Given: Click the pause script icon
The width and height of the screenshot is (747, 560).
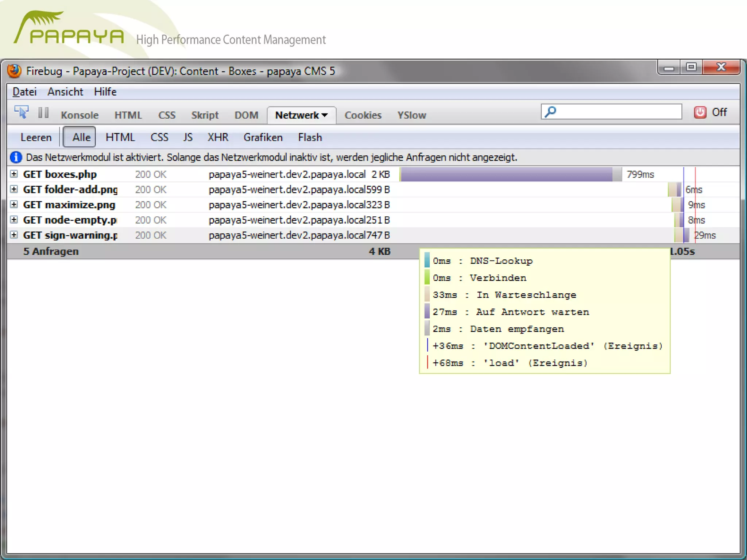Looking at the screenshot, I should coord(43,113).
